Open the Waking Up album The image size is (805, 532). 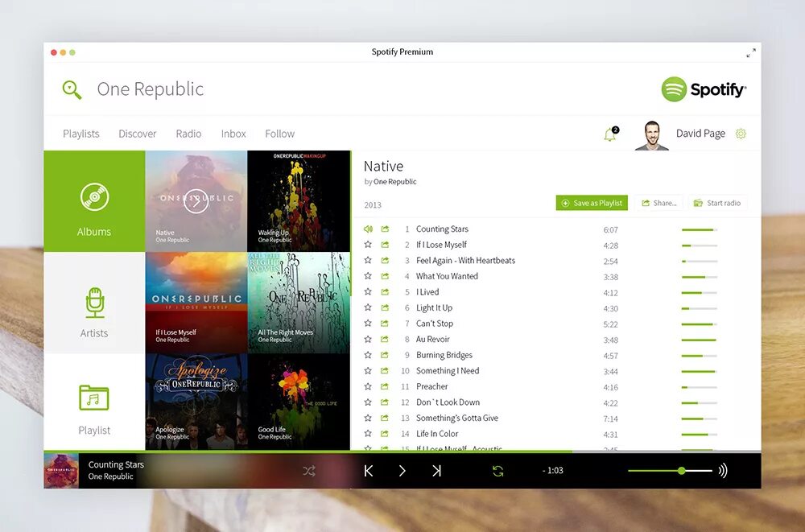299,200
